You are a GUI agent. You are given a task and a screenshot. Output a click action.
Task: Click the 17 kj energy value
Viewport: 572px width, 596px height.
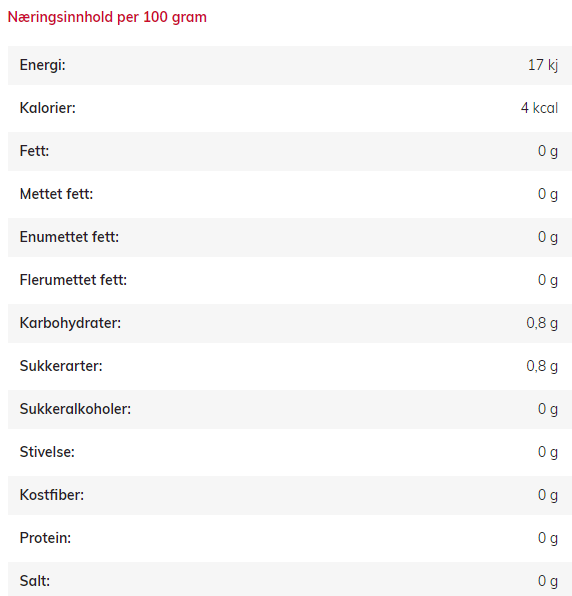pyautogui.click(x=543, y=65)
